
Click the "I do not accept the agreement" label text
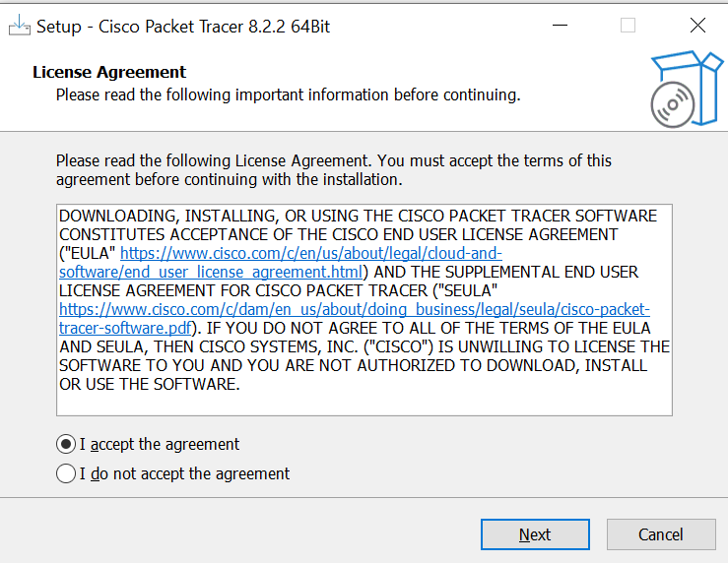(184, 473)
